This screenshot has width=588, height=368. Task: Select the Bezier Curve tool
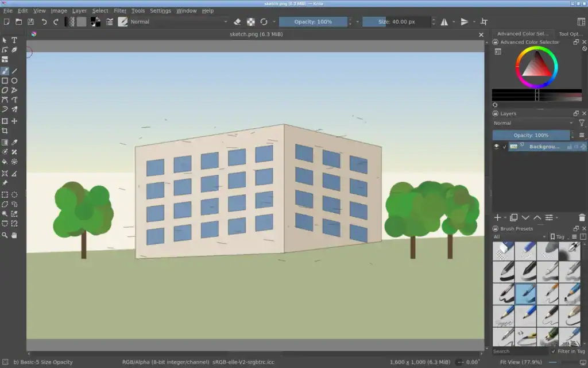pos(5,100)
